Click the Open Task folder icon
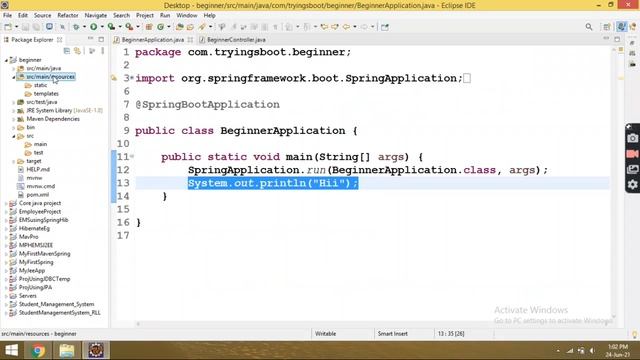This screenshot has height=360, width=640. point(190,27)
